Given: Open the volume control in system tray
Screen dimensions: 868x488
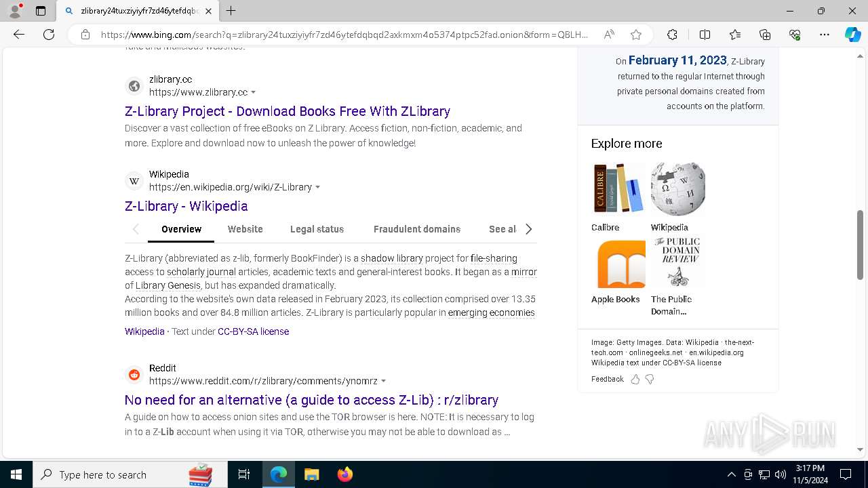Looking at the screenshot, I should pos(781,474).
